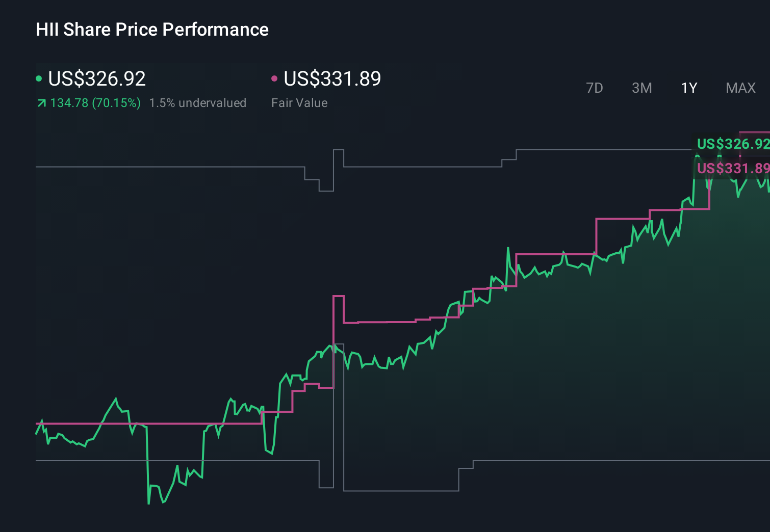
Task: Click the HII Share Price Performance title
Action: pyautogui.click(x=151, y=29)
